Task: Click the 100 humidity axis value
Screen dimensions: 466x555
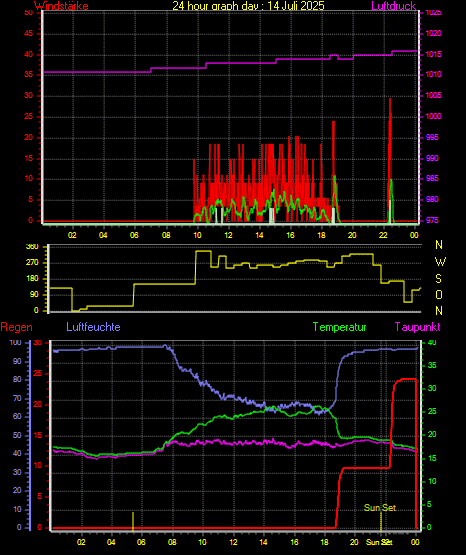Action: (x=15, y=342)
